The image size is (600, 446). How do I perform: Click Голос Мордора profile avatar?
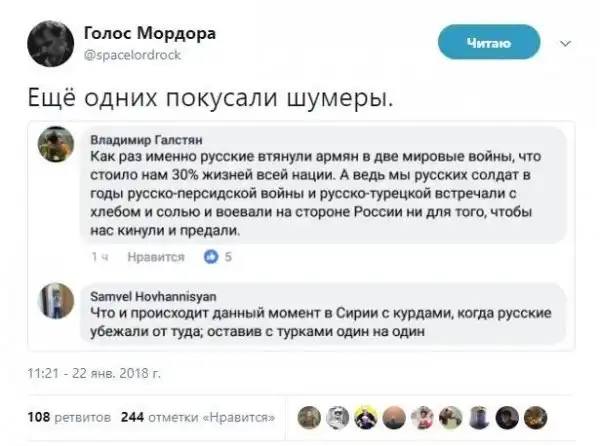tap(45, 43)
